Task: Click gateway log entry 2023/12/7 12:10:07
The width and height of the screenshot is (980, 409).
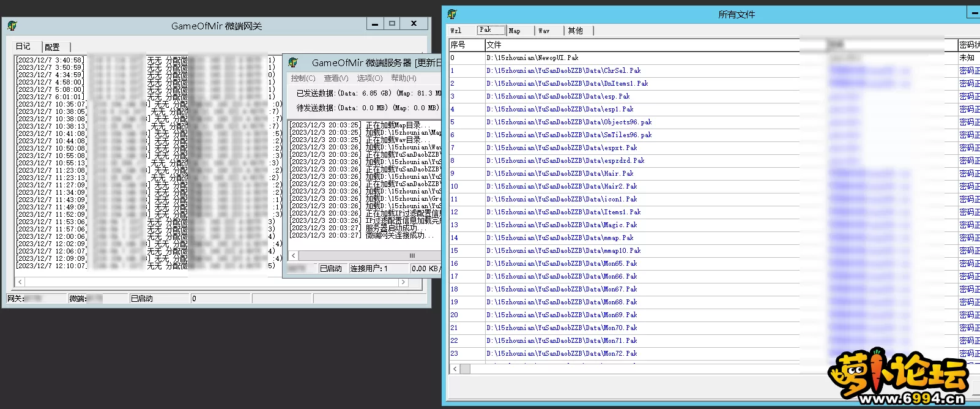Action: point(146,266)
